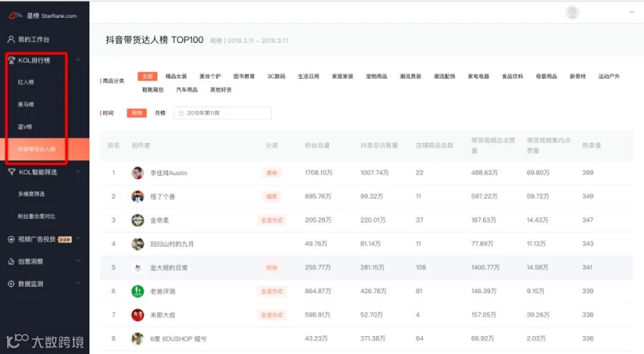This screenshot has height=354, width=644.
Task: Select the 全部 category filter
Action: tap(147, 77)
